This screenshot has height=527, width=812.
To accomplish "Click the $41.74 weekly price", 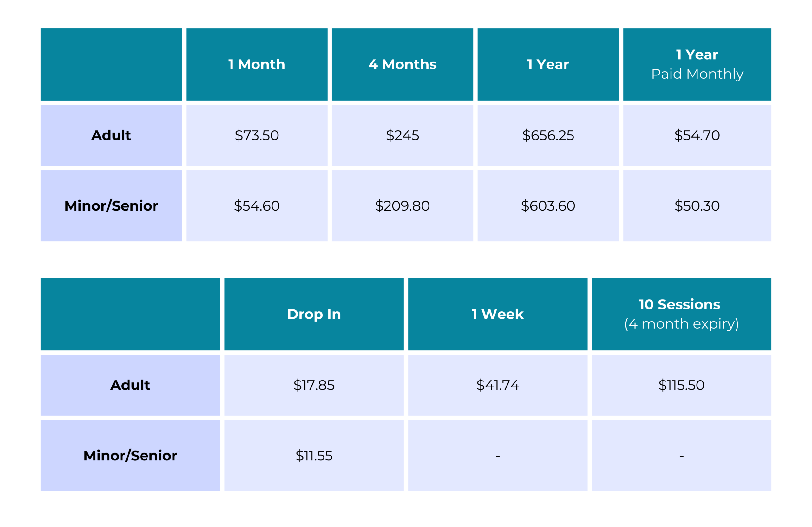I will tap(497, 385).
